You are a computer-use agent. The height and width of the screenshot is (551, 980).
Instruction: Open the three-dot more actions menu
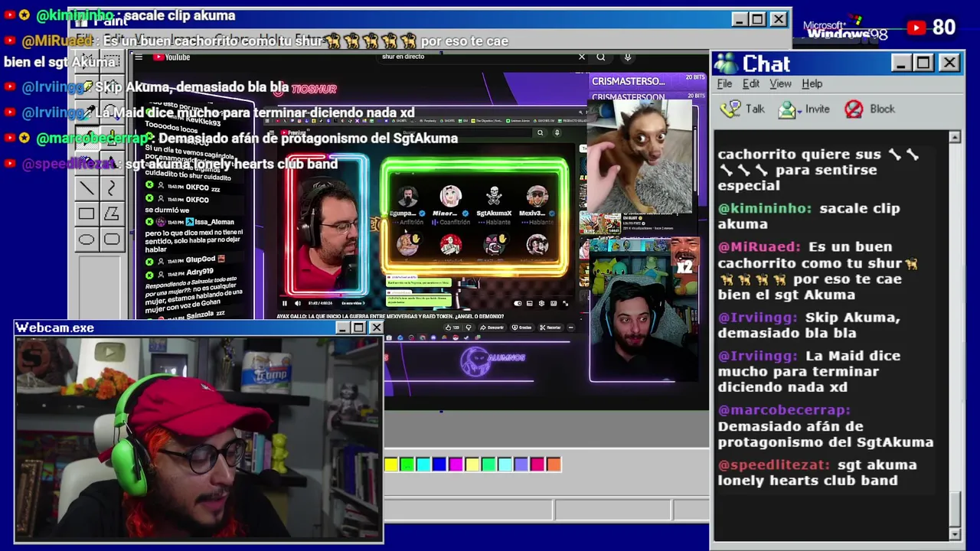570,328
